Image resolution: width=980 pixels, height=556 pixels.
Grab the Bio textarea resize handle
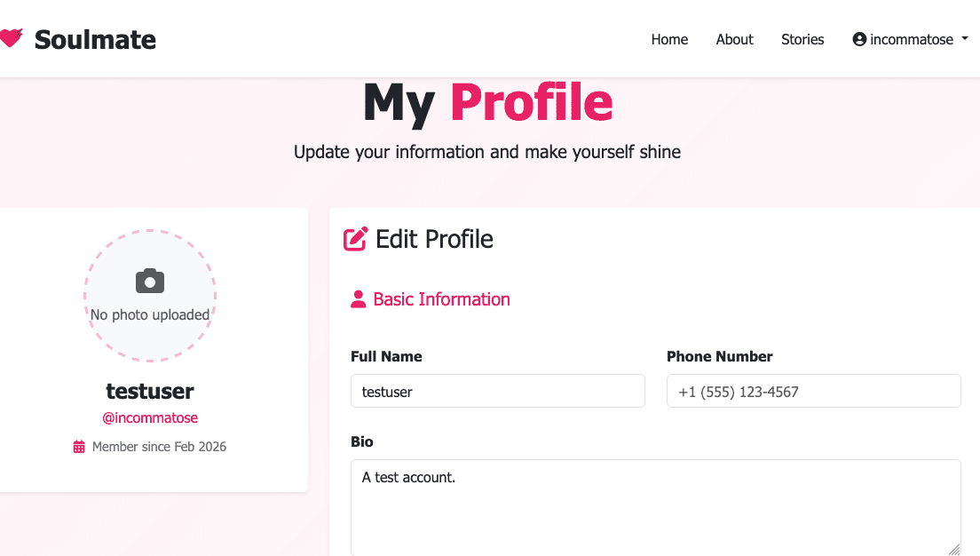coord(954,550)
